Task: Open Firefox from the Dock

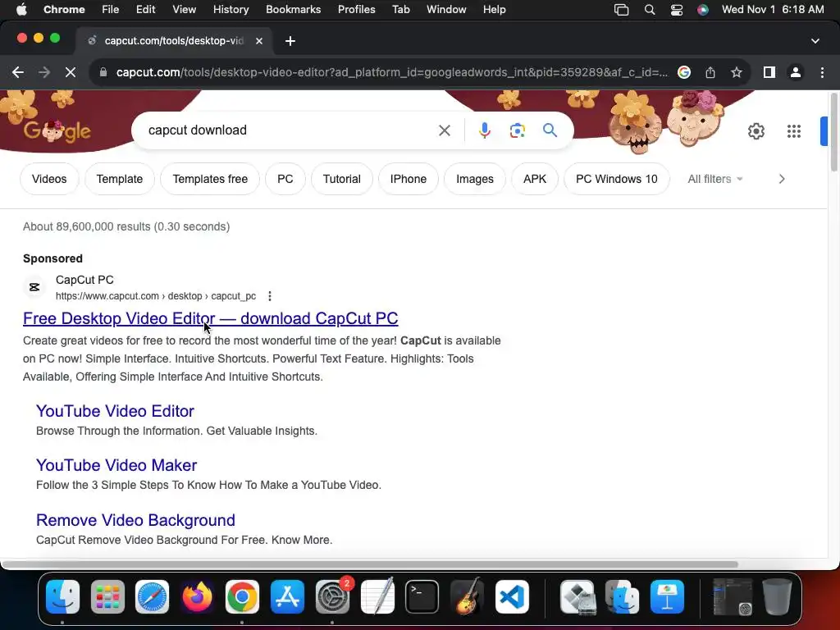Action: click(197, 597)
